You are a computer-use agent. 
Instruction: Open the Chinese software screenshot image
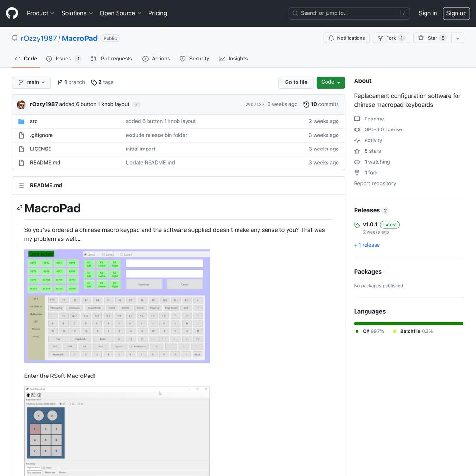(117, 306)
